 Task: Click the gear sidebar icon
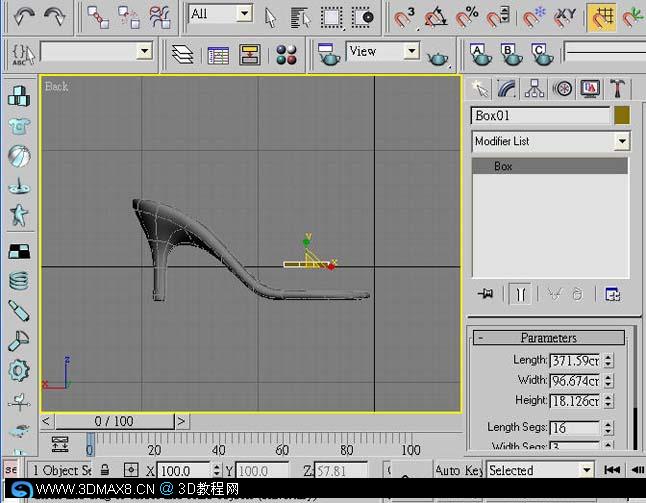click(x=19, y=370)
